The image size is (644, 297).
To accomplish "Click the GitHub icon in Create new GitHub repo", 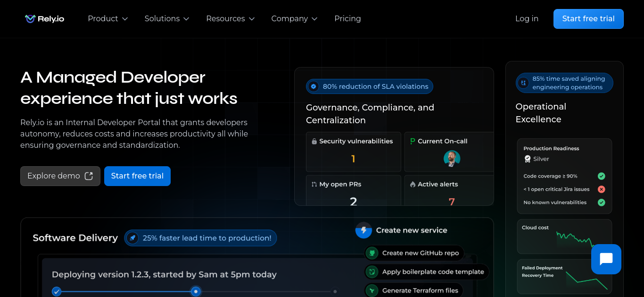I will pos(372,253).
